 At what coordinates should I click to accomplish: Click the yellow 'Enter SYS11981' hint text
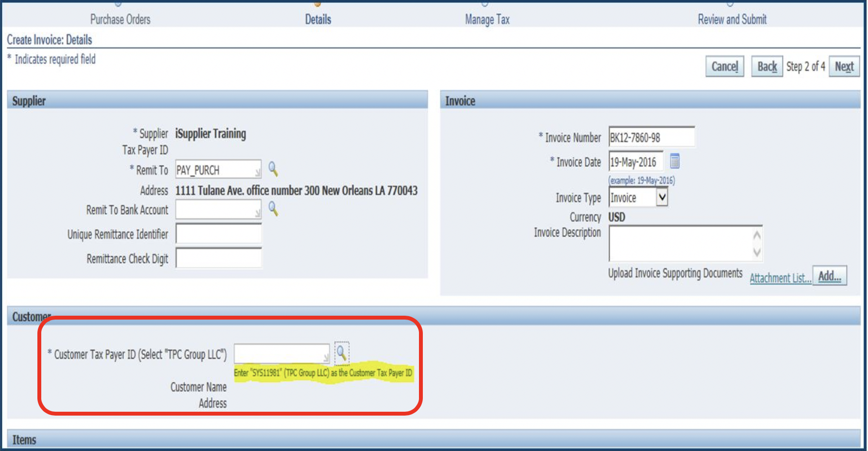point(323,373)
